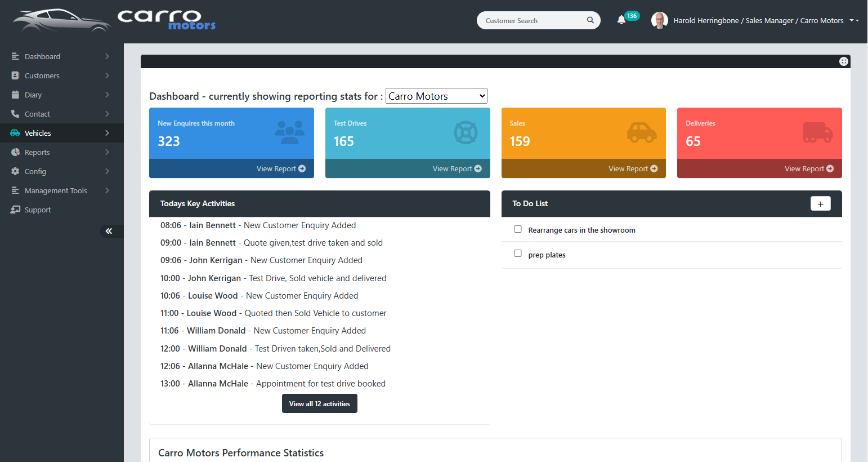Expand the Customers menu chevron
Viewport: 868px width, 462px height.
click(107, 75)
